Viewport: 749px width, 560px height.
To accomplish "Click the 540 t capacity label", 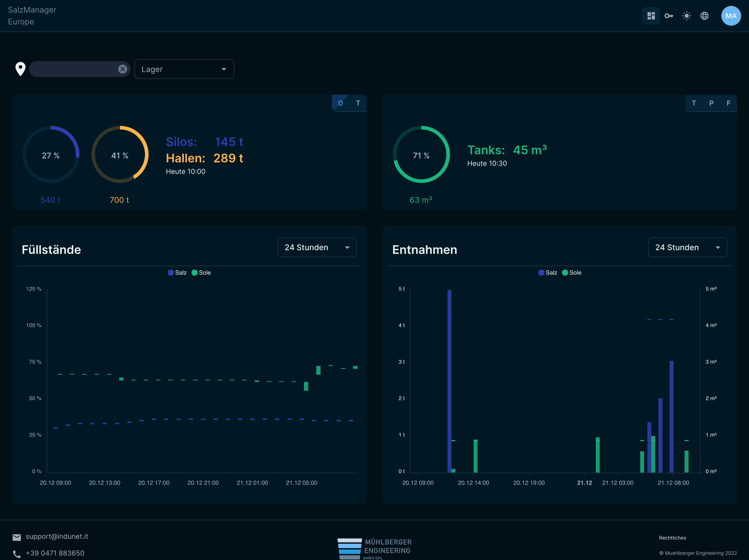I will [x=50, y=200].
